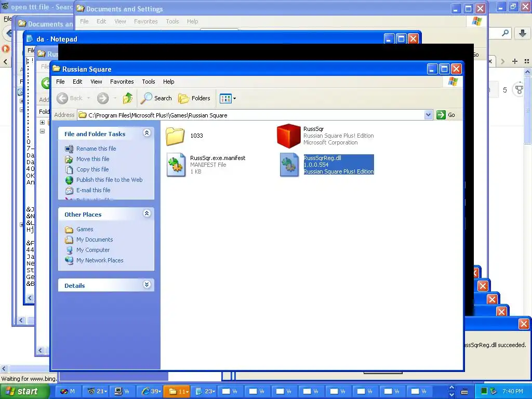Click the Rename this file icon

(x=69, y=149)
